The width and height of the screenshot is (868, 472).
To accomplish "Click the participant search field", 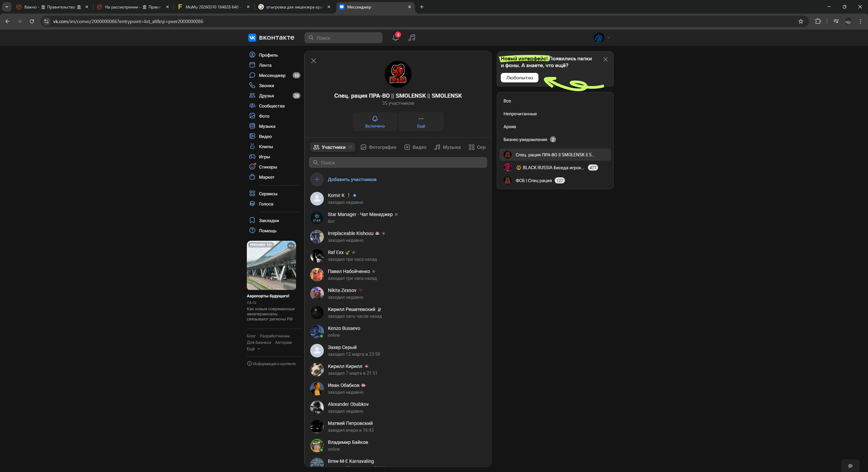I will (x=398, y=163).
